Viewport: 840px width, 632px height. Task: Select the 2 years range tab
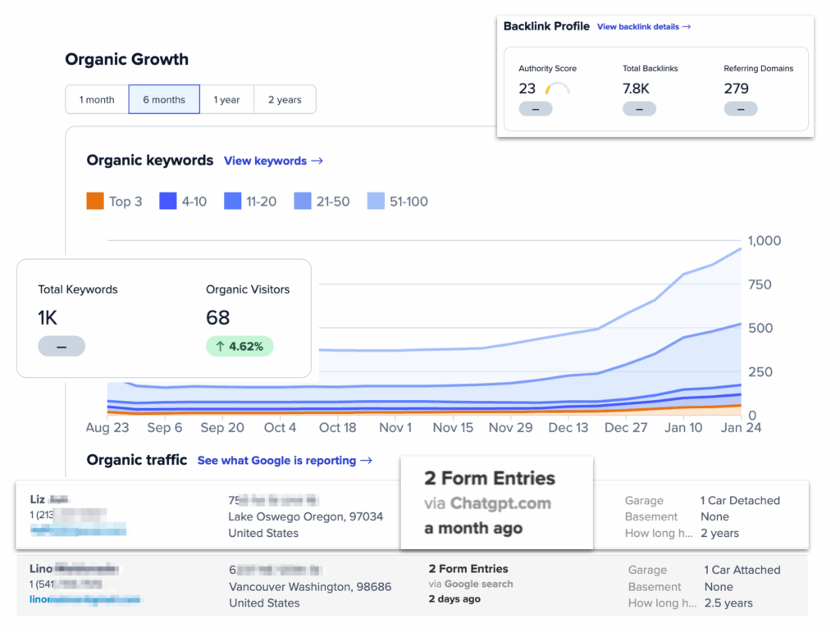(285, 100)
